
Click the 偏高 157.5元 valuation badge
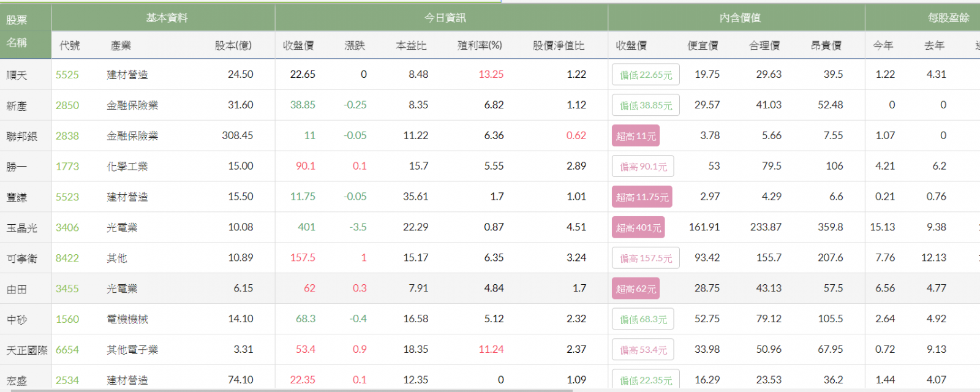[x=646, y=258]
